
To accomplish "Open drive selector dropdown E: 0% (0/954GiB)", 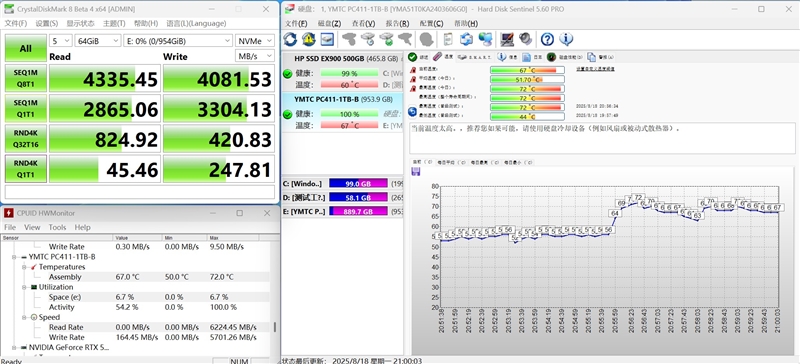I will (x=178, y=41).
